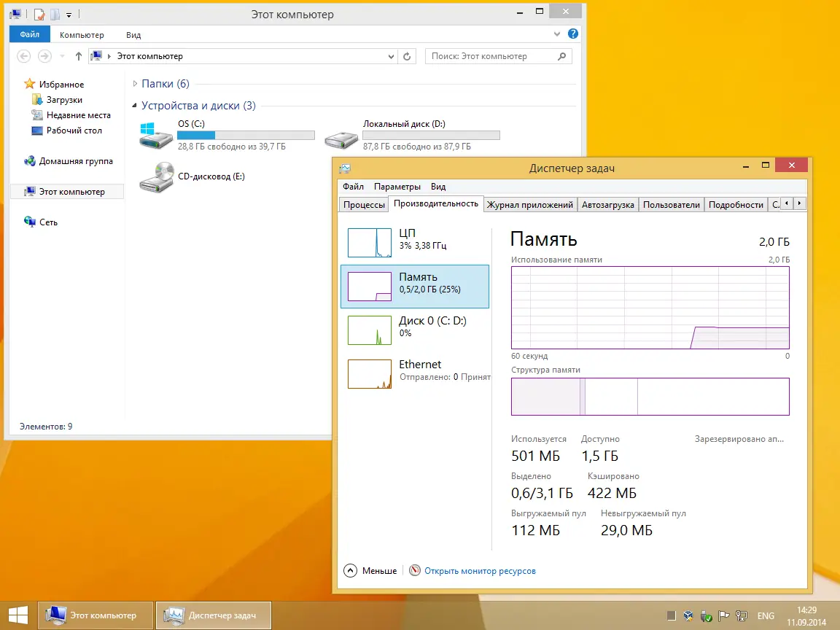Click the Домашняя группа icon

(29, 160)
